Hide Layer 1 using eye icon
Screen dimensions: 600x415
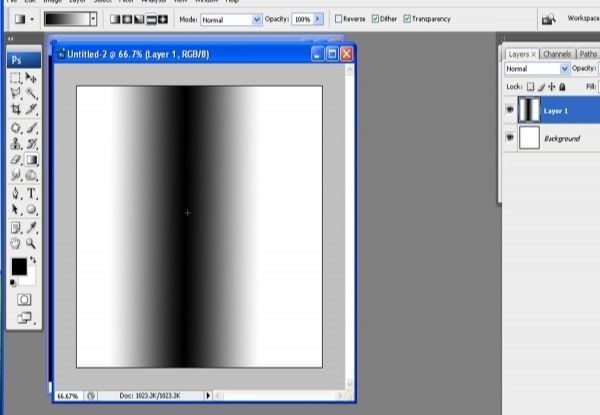pyautogui.click(x=510, y=110)
